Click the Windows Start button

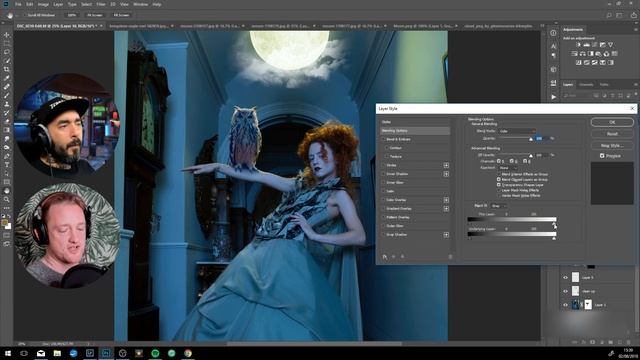click(x=8, y=353)
